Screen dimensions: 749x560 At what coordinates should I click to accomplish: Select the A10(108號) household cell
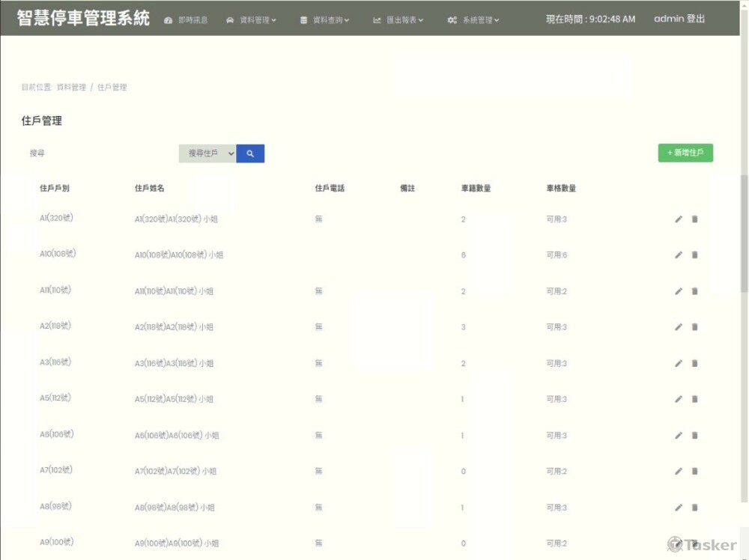[58, 254]
